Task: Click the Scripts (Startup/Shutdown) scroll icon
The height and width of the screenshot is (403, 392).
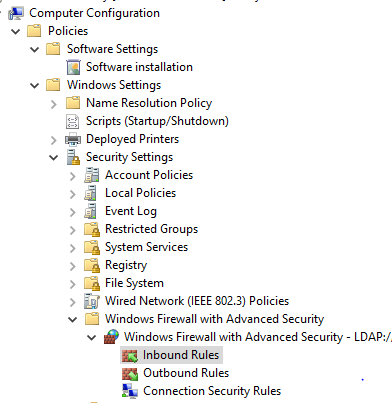Action: (x=72, y=121)
